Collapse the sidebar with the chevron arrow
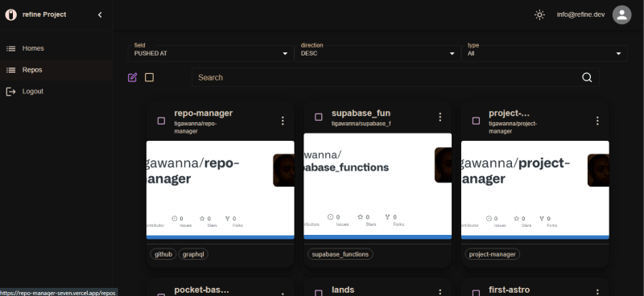Image resolution: width=644 pixels, height=296 pixels. pyautogui.click(x=100, y=14)
